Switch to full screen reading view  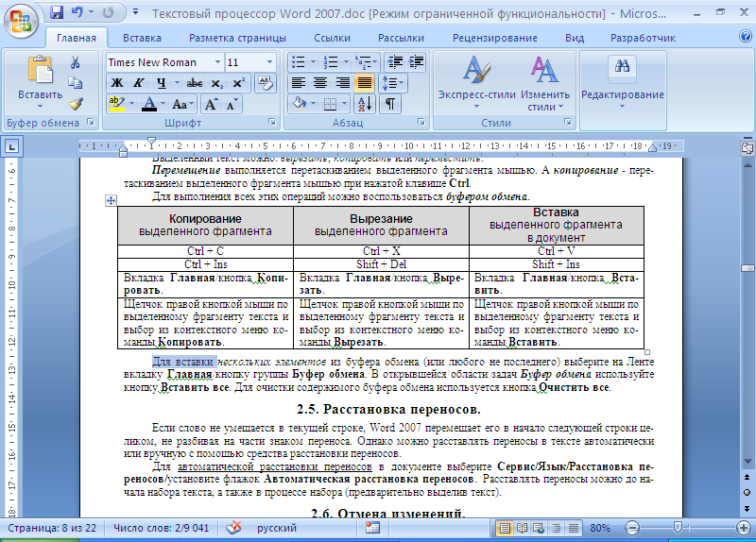522,528
